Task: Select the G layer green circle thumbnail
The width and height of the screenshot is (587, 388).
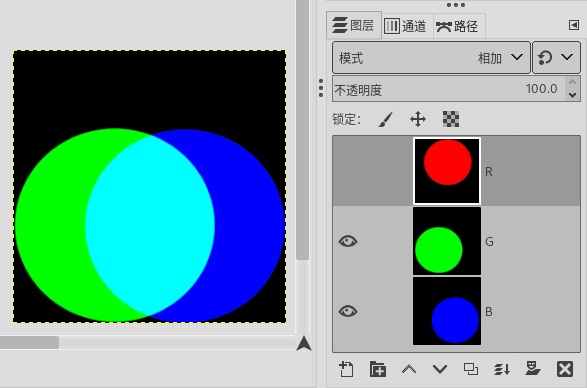Action: (x=447, y=241)
